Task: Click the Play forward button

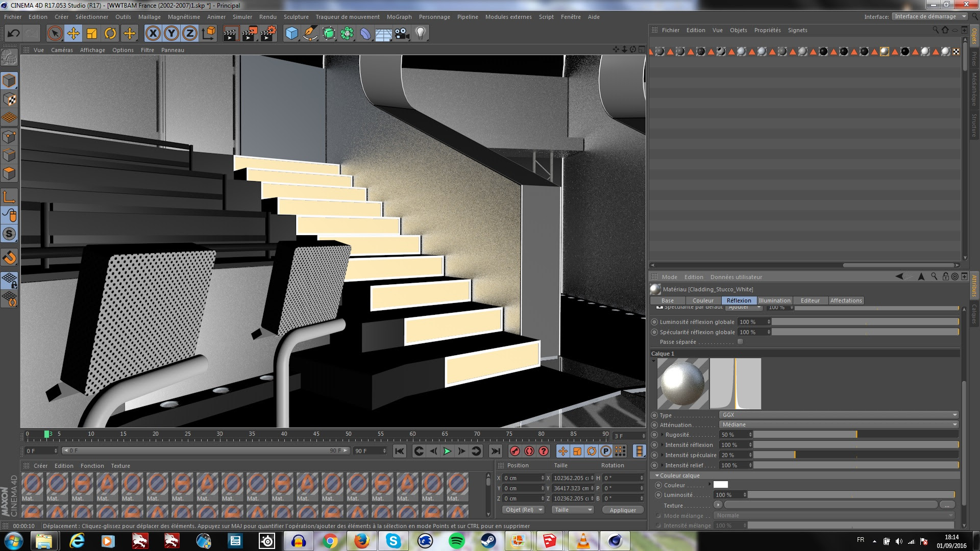Action: click(447, 451)
